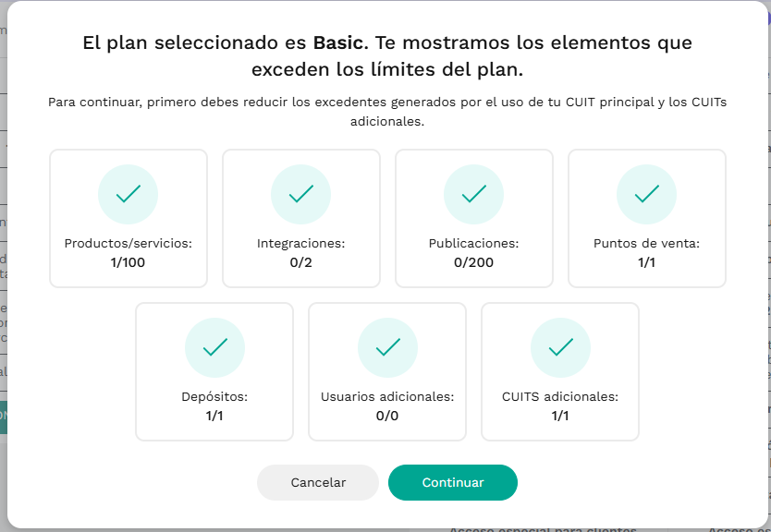Select the CUITS adicionales 1/1 card
Image resolution: width=771 pixels, height=532 pixels.
pyautogui.click(x=560, y=371)
